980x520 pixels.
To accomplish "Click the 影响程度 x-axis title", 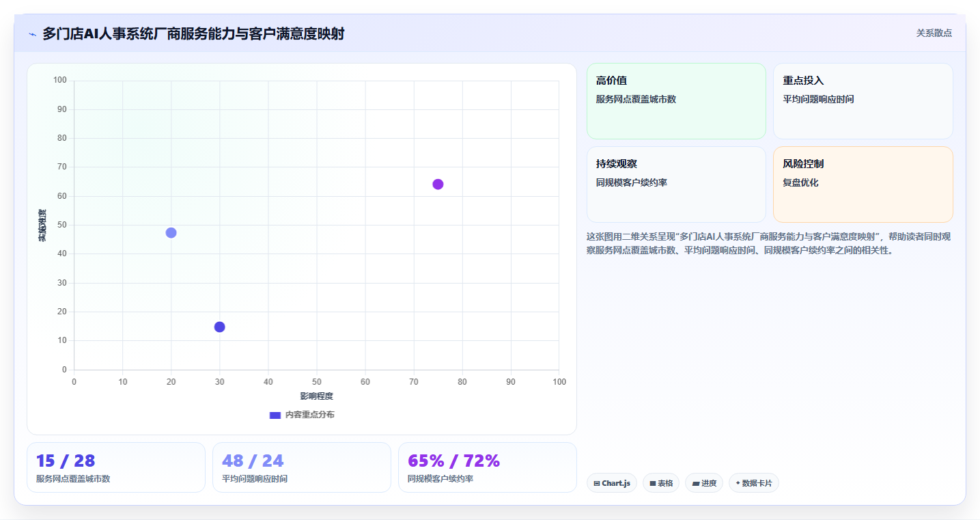I will 317,396.
